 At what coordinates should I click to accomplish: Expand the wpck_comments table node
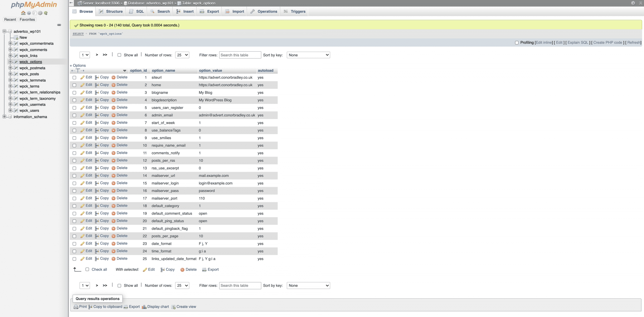coord(10,50)
